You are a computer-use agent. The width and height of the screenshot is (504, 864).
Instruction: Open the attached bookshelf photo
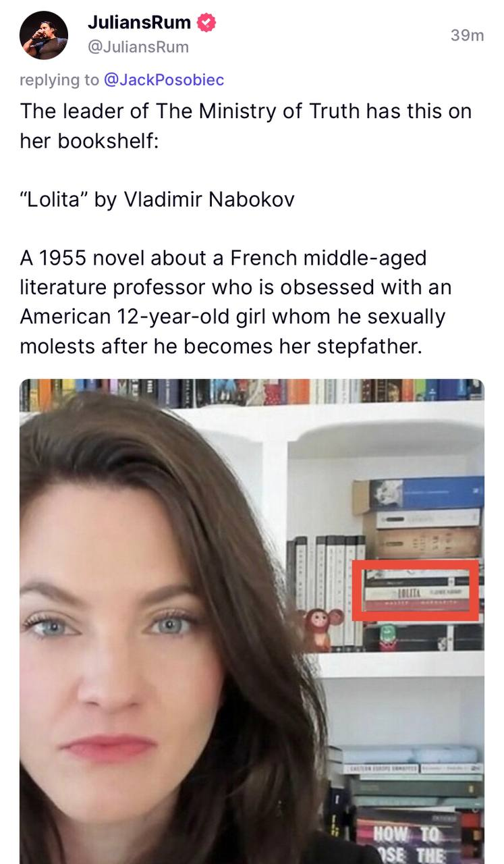252,621
